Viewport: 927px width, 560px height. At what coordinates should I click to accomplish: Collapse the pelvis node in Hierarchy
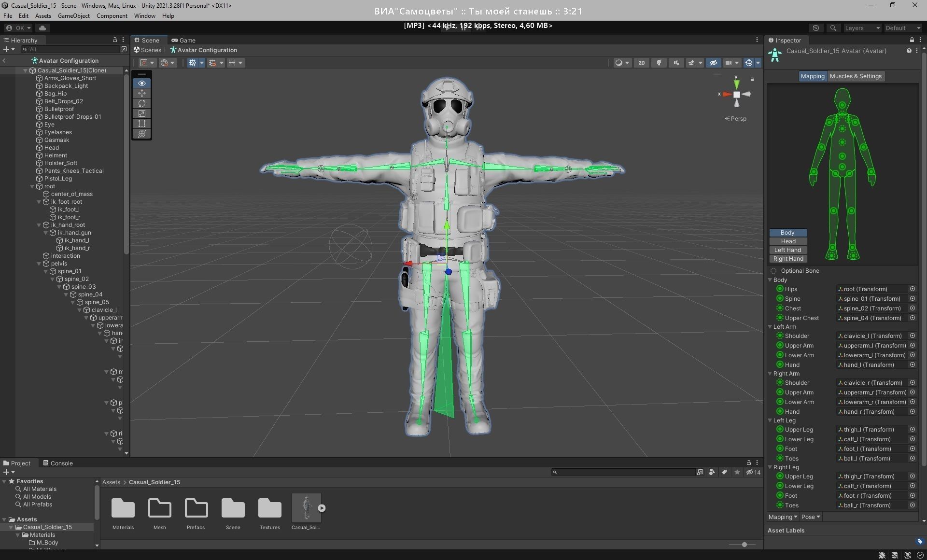pyautogui.click(x=39, y=264)
